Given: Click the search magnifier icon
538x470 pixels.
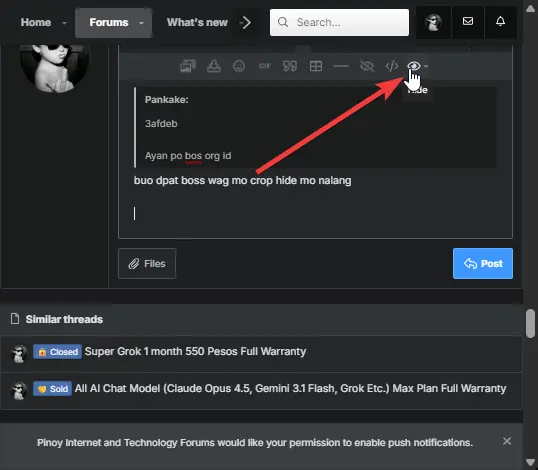Looking at the screenshot, I should (x=283, y=22).
